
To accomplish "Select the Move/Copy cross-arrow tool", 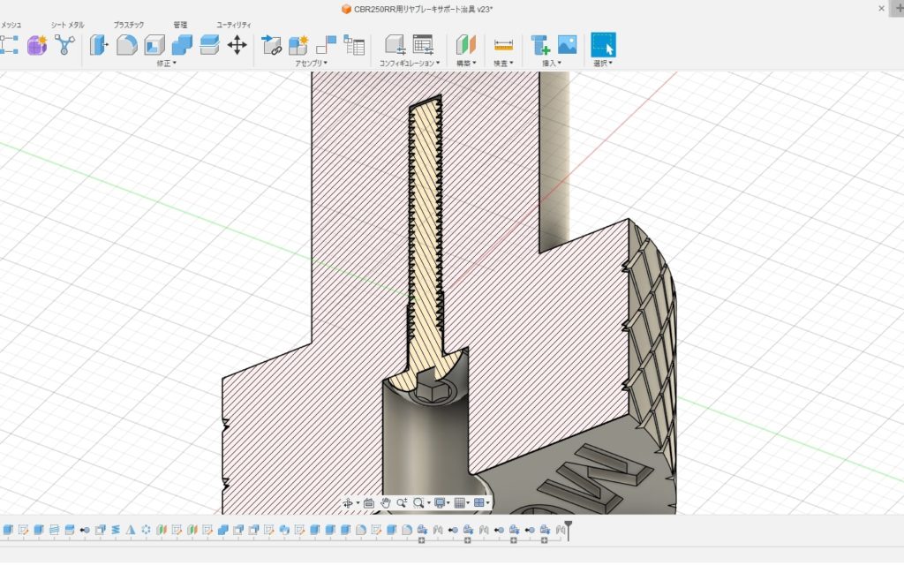I will (x=237, y=45).
